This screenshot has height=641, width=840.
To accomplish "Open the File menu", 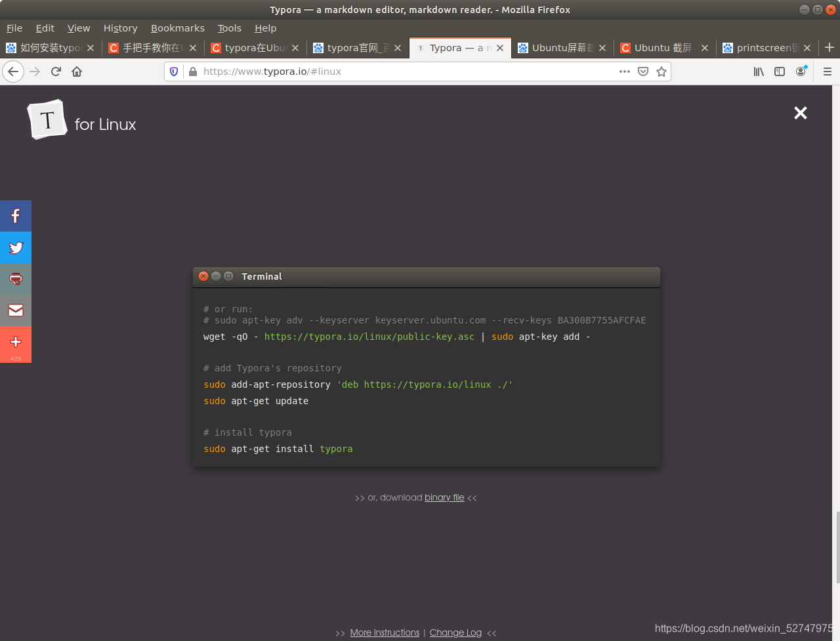I will 14,28.
